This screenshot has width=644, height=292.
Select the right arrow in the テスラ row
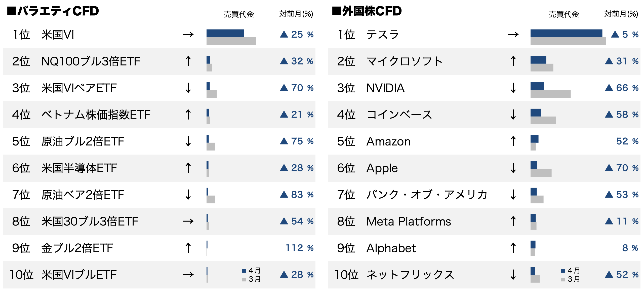pos(513,34)
